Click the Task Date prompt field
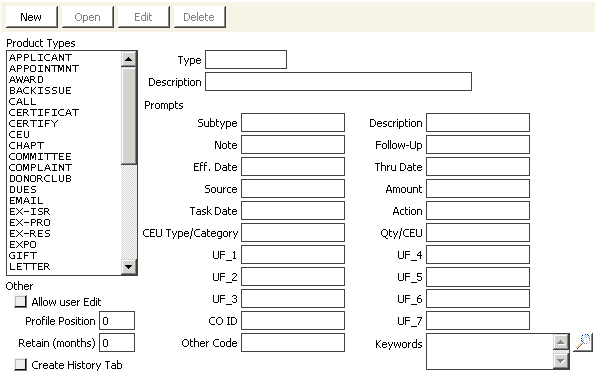 click(x=293, y=211)
